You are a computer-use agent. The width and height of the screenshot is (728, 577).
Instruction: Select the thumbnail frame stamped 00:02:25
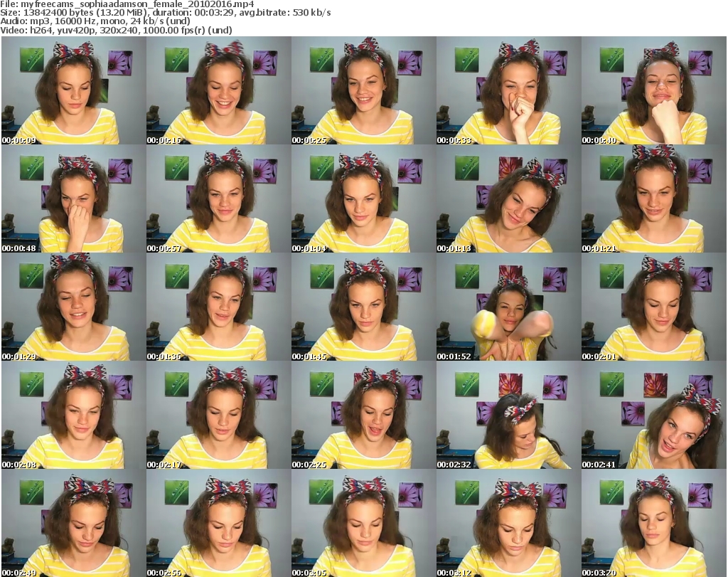coord(363,415)
